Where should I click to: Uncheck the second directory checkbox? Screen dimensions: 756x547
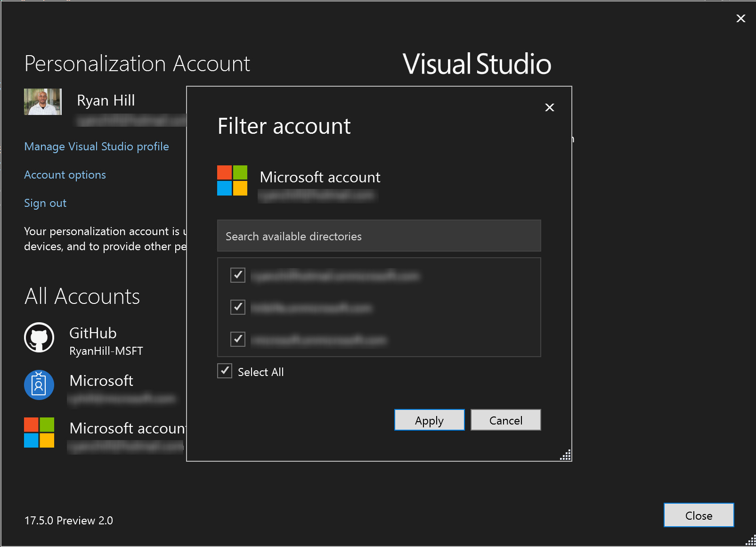[x=238, y=307]
